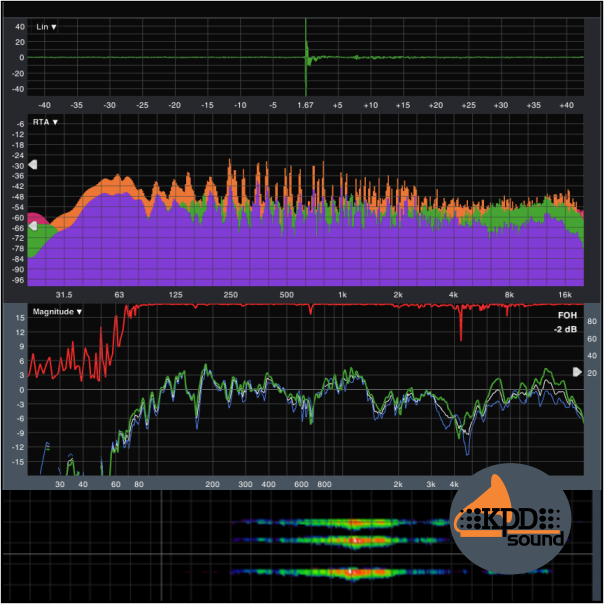Click the 16k label on RTA frequency axis
Viewport: 604px width, 604px height.
point(565,295)
